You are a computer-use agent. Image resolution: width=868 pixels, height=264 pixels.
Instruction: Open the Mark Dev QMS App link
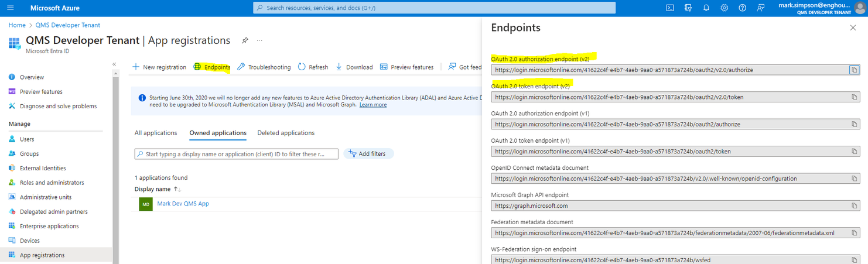(183, 204)
